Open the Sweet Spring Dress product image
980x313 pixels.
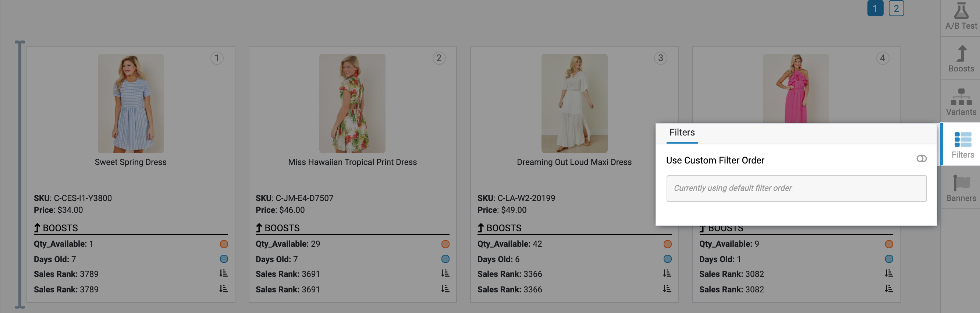click(131, 103)
